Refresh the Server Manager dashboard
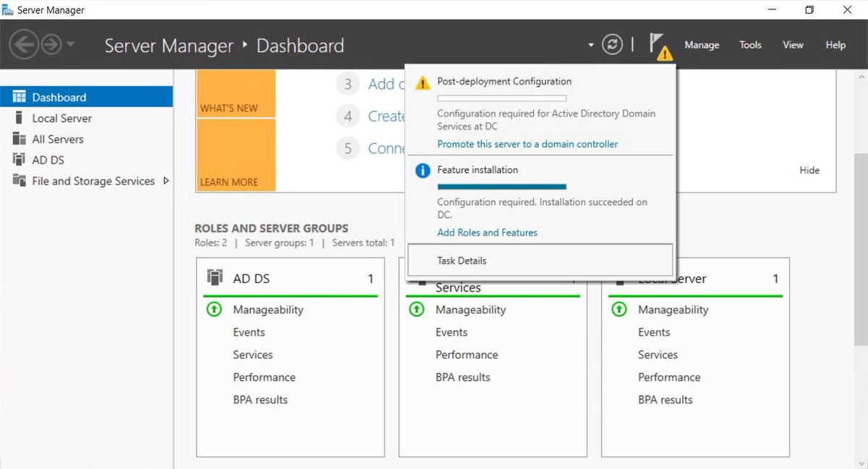 pos(612,45)
